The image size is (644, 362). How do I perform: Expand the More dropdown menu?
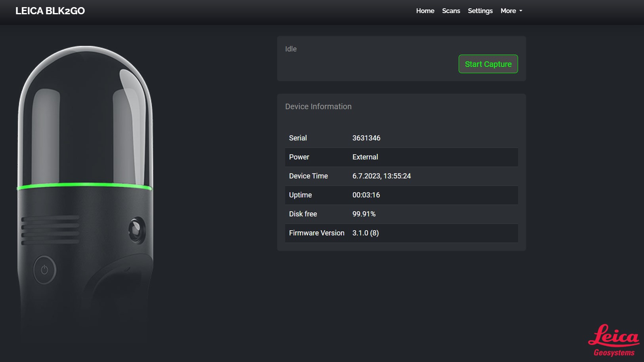coord(511,11)
